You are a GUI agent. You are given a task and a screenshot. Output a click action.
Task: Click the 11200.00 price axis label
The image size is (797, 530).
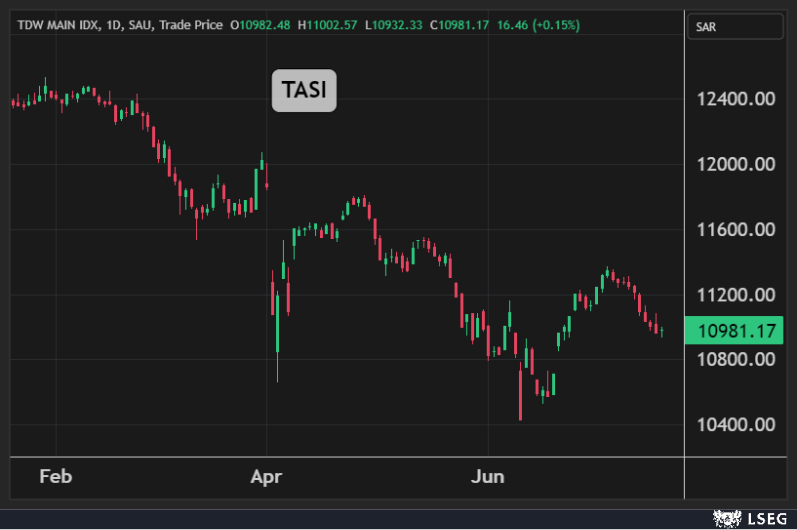tap(736, 294)
